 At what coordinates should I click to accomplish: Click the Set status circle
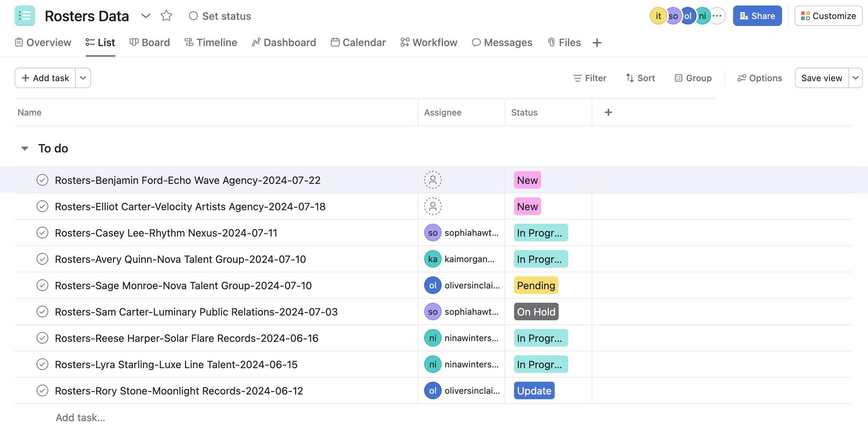(x=193, y=16)
